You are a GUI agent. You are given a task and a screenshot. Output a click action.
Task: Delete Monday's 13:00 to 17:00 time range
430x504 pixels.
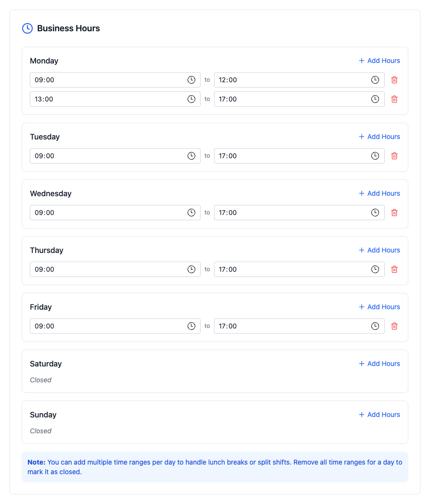pos(394,99)
